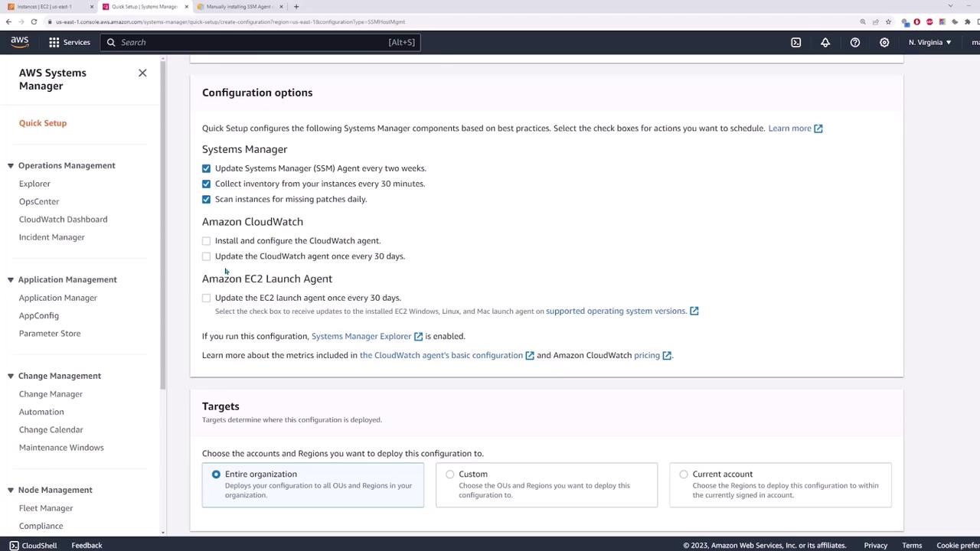Click the zoom magnifier icon in address bar
This screenshot has height=551, width=980.
click(863, 21)
